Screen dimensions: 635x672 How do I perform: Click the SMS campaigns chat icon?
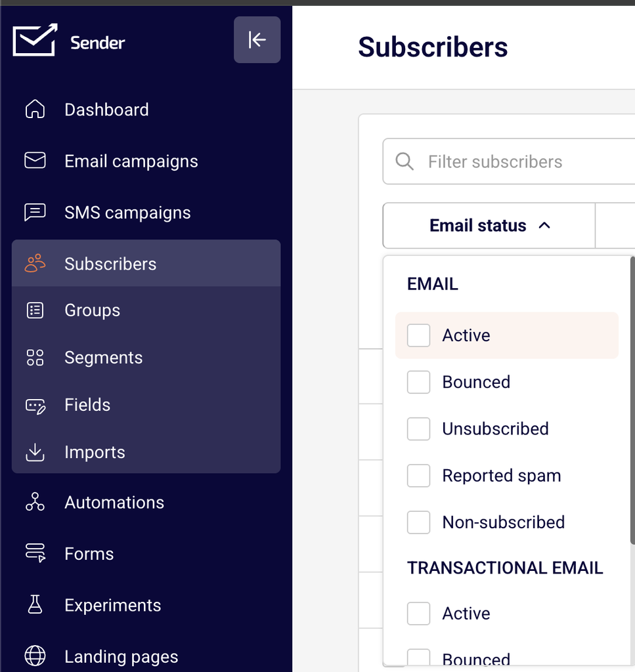point(35,212)
